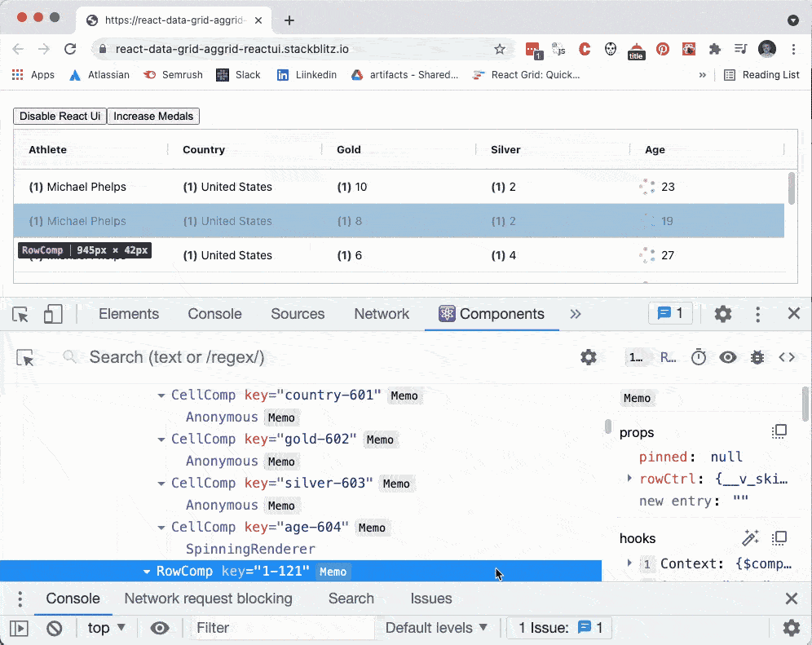Click the suspend component stopwatch icon
The height and width of the screenshot is (645, 812).
(699, 357)
